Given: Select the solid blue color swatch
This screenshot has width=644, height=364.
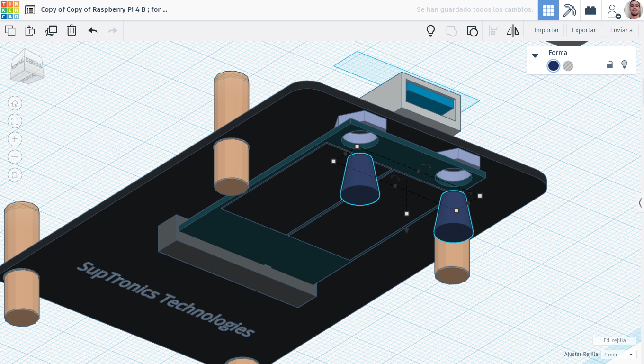Looking at the screenshot, I should coord(554,66).
